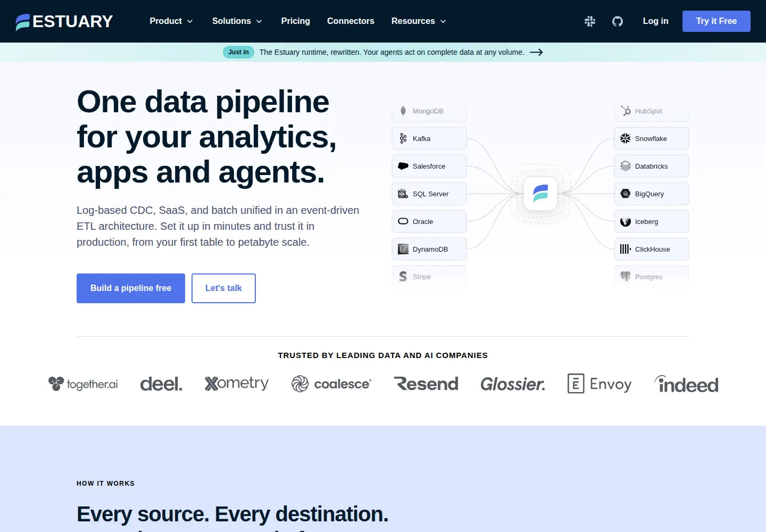
Task: Click the Kafka connector icon
Action: (x=403, y=138)
